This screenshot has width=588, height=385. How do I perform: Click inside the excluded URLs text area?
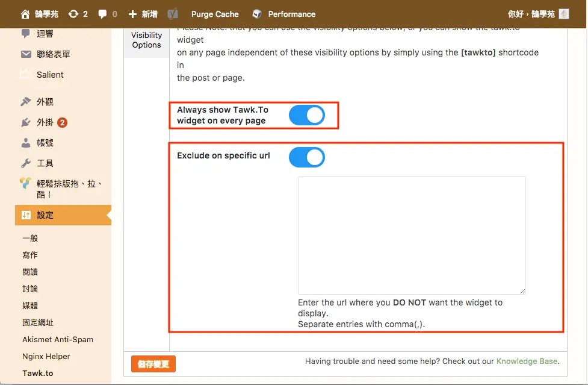(x=412, y=236)
